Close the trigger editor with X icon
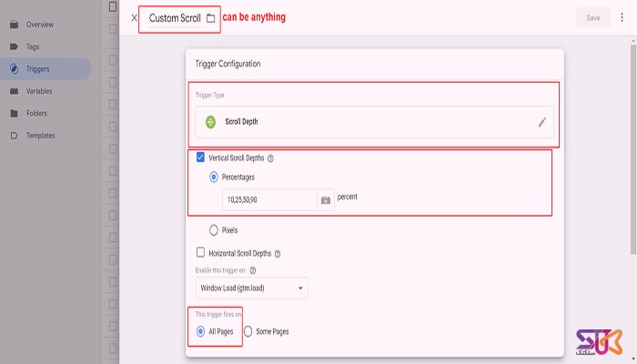The image size is (637, 364). (134, 18)
